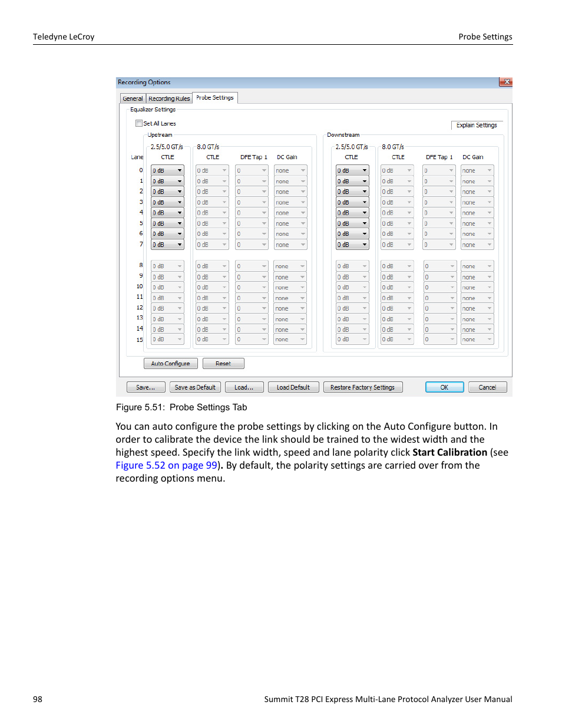
Task: Open the Figure 5.52 on page 99 link
Action: (x=166, y=465)
